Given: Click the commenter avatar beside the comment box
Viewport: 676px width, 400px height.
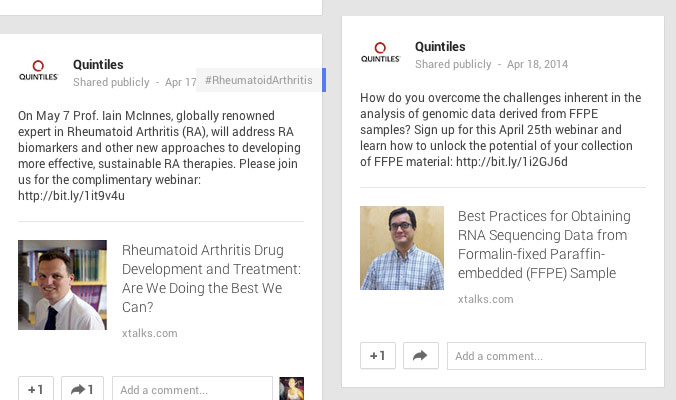Looking at the screenshot, I should click(291, 389).
